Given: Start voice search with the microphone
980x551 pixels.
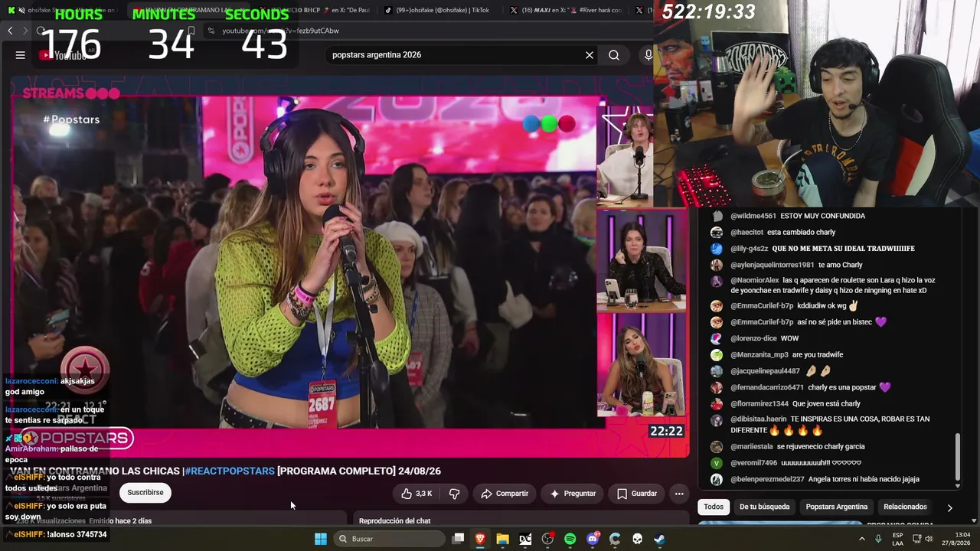Looking at the screenshot, I should coord(648,55).
